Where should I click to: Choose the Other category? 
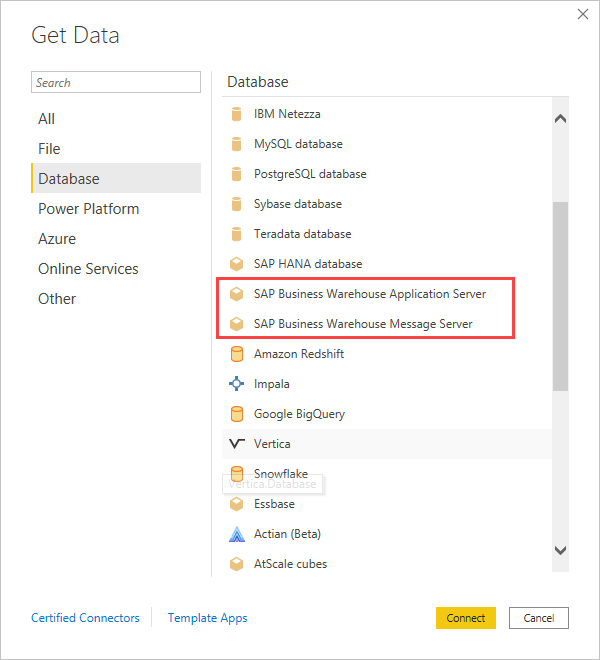116,298
